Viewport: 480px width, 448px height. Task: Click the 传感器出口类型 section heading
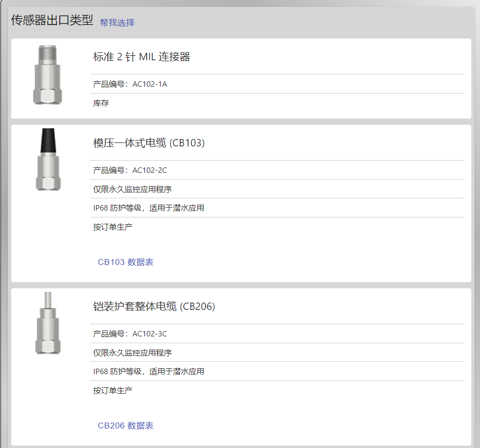click(52, 20)
